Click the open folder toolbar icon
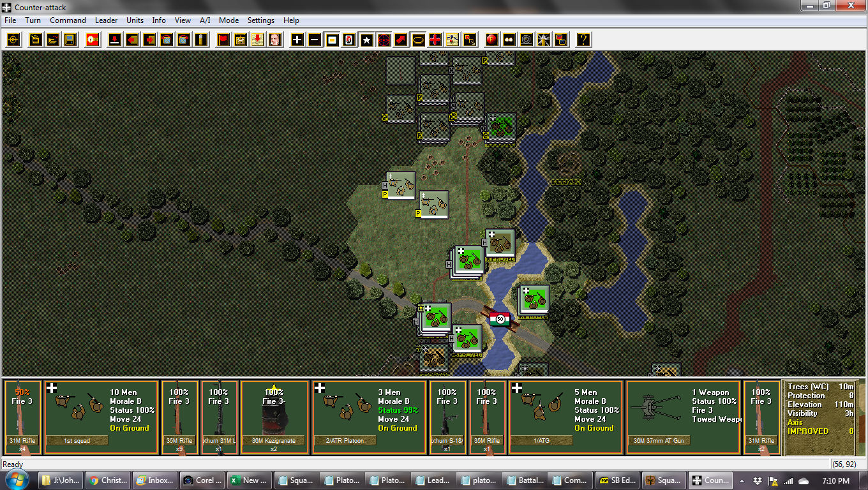This screenshot has width=868, height=490. click(x=53, y=40)
